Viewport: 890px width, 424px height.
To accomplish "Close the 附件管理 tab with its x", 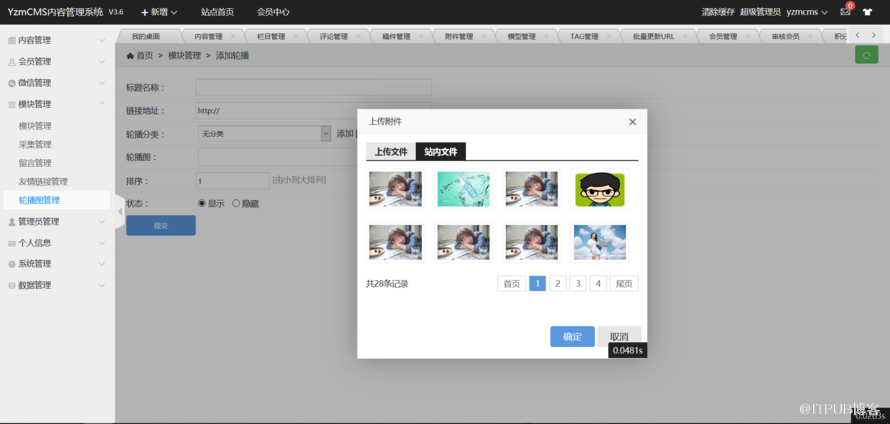I will pyautogui.click(x=484, y=36).
